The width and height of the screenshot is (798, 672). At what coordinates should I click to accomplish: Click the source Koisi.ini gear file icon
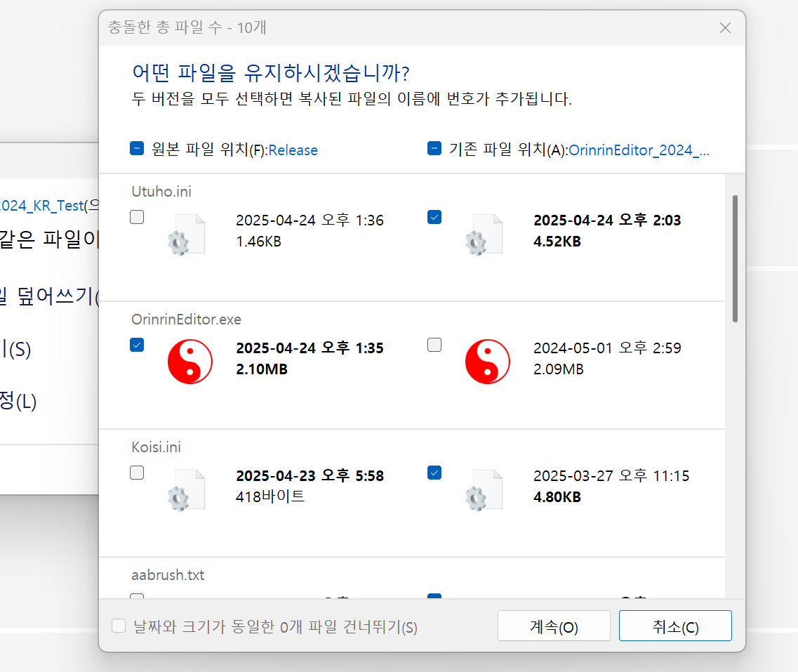187,489
